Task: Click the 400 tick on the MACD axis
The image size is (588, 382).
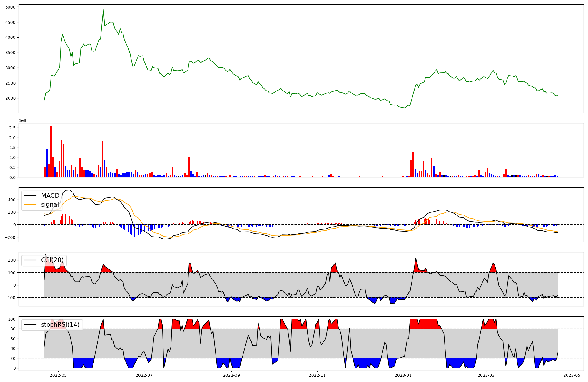Action: 11,200
